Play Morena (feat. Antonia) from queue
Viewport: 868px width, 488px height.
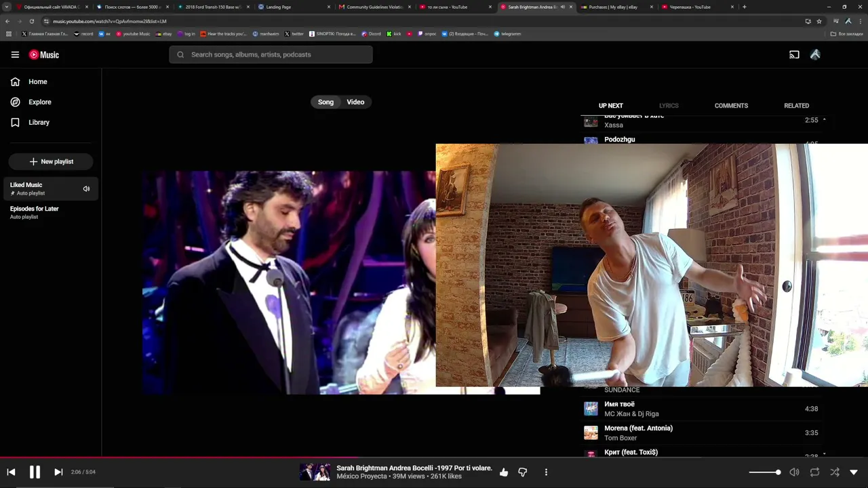point(702,432)
